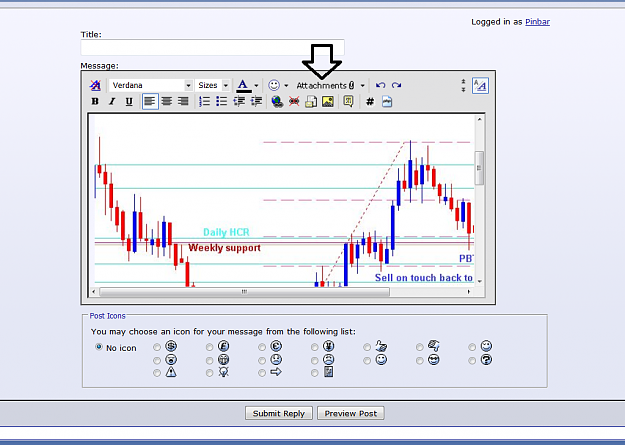
Task: Insert a bulleted list
Action: 221,102
